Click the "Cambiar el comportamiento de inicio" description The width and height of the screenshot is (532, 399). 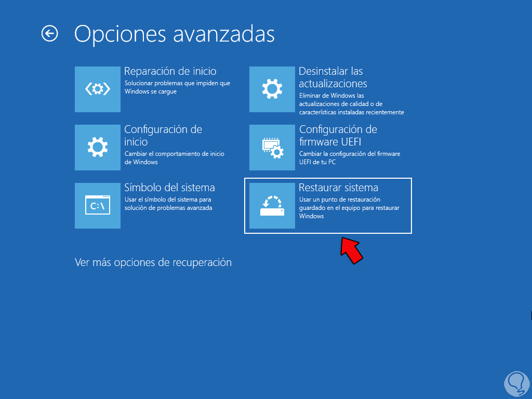coord(175,158)
